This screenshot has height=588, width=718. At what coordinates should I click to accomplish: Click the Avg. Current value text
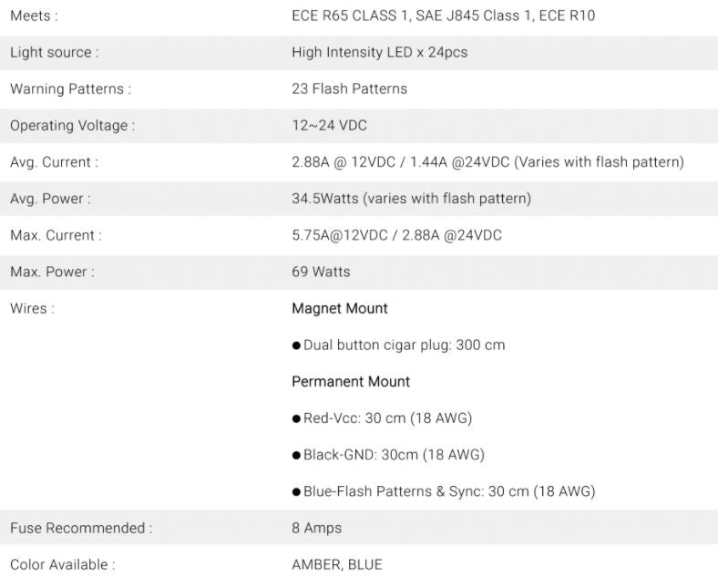pyautogui.click(x=487, y=162)
